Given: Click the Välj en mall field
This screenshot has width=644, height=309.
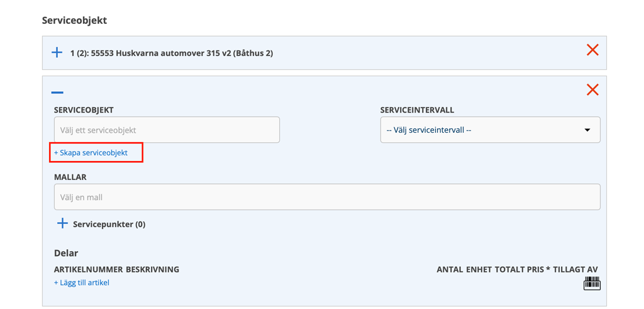Looking at the screenshot, I should pyautogui.click(x=327, y=197).
